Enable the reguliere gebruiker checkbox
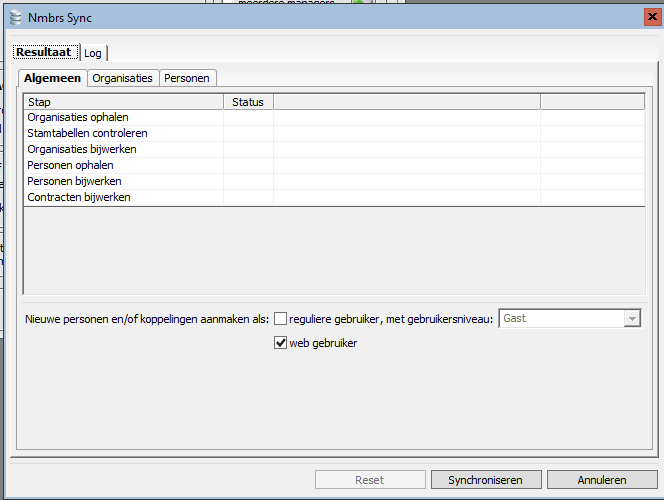Image resolution: width=664 pixels, height=500 pixels. point(280,319)
